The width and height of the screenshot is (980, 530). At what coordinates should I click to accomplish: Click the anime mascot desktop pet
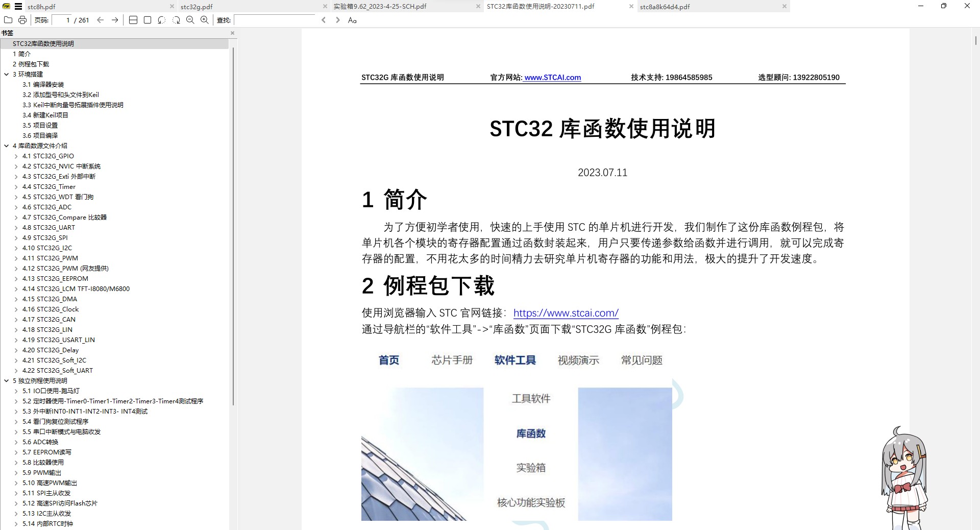point(904,478)
